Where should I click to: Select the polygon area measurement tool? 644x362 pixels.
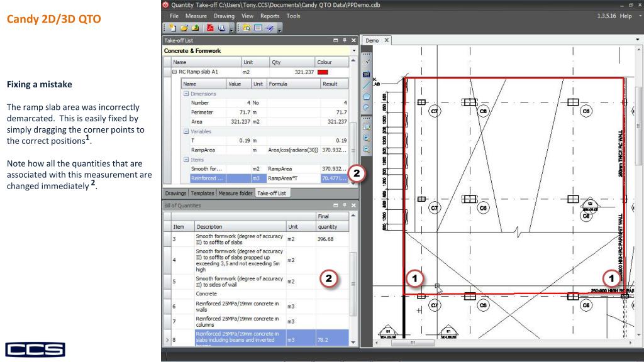367,96
